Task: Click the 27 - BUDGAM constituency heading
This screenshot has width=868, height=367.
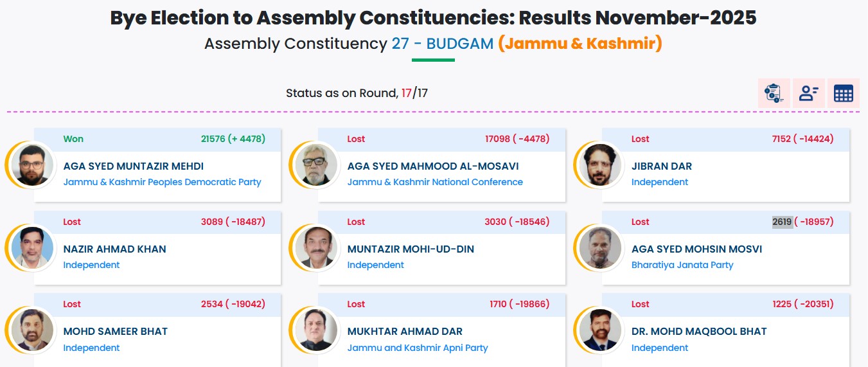Action: [x=442, y=44]
